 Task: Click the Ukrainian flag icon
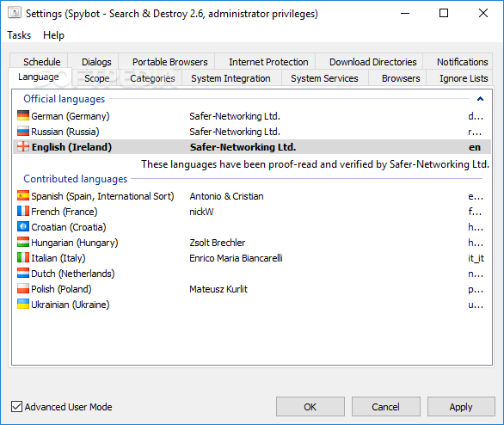click(23, 304)
